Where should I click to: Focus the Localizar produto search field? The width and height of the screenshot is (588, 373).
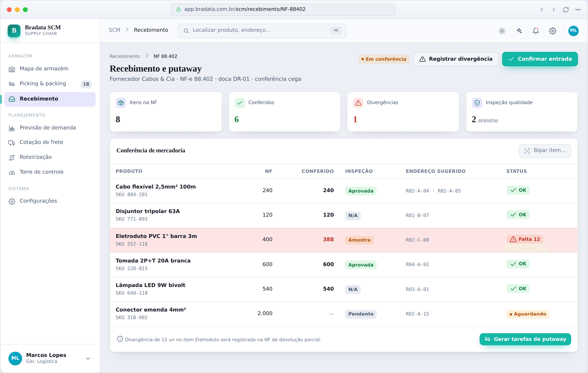262,31
